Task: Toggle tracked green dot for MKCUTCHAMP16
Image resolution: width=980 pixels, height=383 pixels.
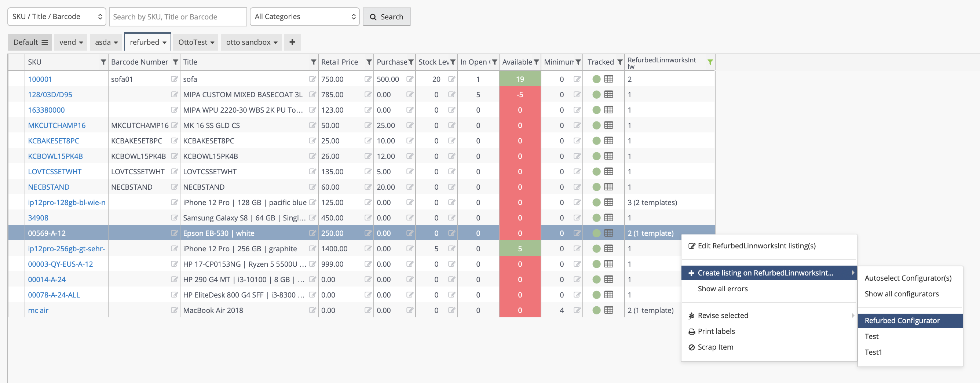Action: [596, 125]
